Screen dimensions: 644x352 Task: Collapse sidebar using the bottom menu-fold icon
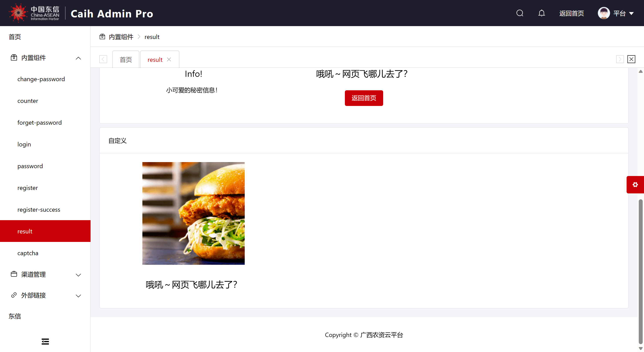click(x=45, y=341)
